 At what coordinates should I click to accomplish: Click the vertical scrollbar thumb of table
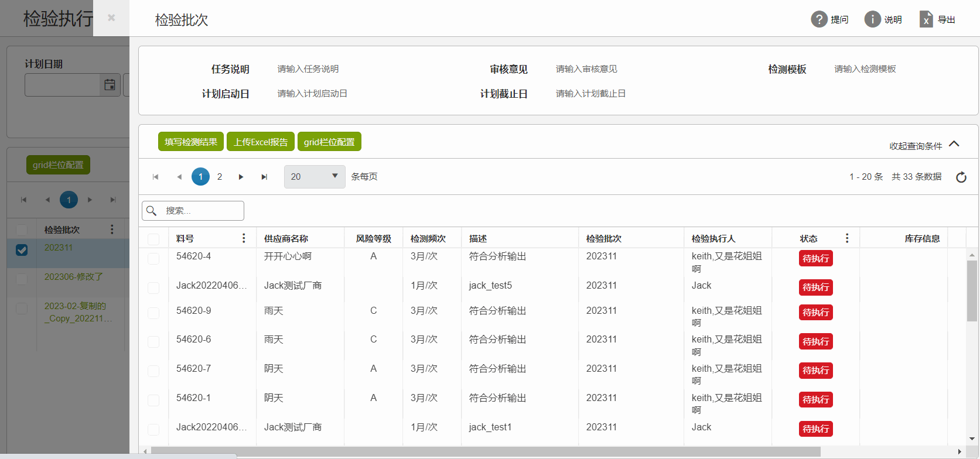[x=972, y=291]
